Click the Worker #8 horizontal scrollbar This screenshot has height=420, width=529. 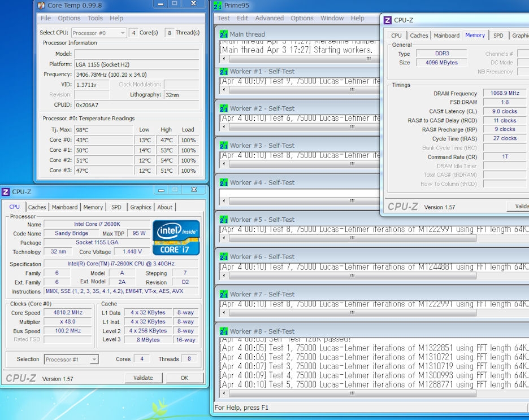[374, 393]
